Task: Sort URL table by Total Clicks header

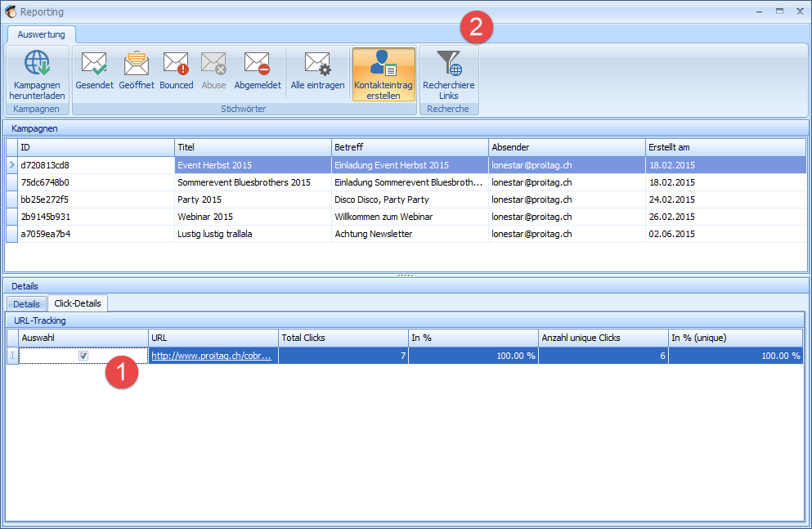Action: 343,338
